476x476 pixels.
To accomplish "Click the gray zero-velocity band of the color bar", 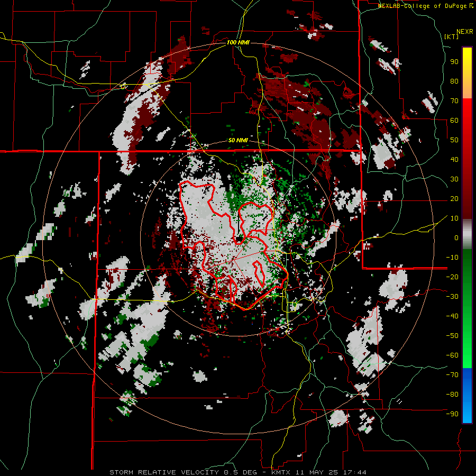I will (x=467, y=234).
